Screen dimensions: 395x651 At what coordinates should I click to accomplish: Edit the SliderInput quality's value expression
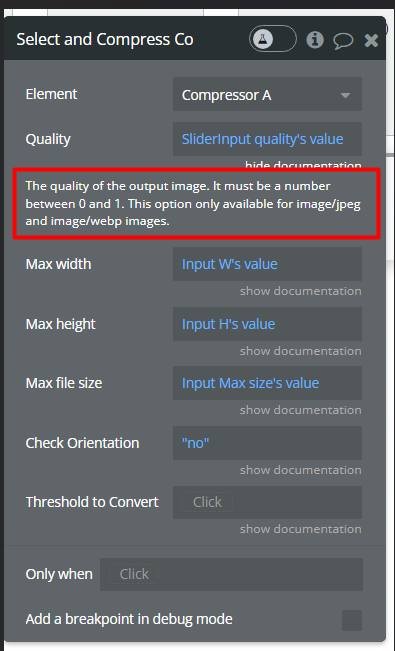[x=267, y=139]
